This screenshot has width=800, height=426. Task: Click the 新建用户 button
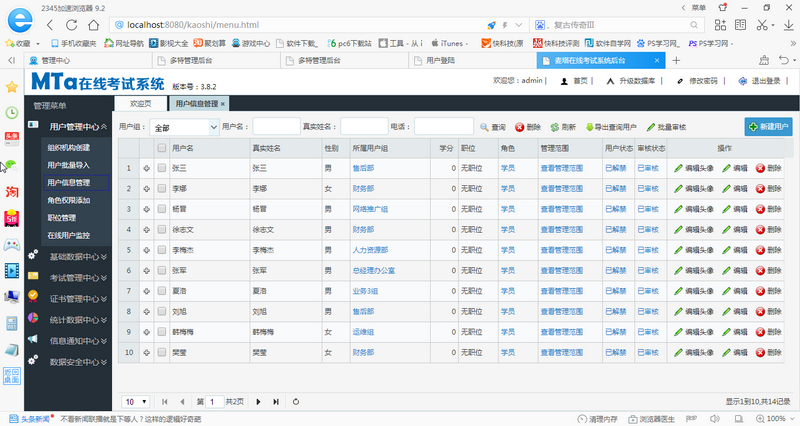point(768,127)
